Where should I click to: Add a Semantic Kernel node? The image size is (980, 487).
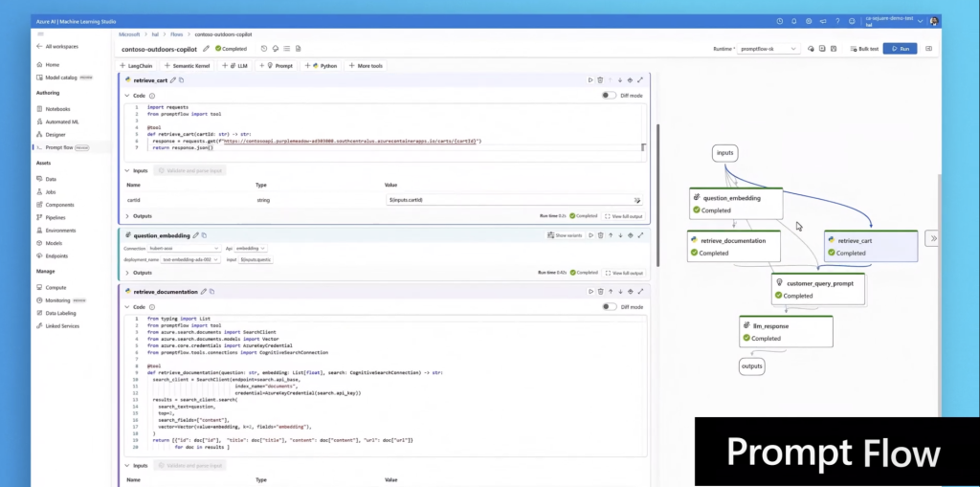pos(187,66)
